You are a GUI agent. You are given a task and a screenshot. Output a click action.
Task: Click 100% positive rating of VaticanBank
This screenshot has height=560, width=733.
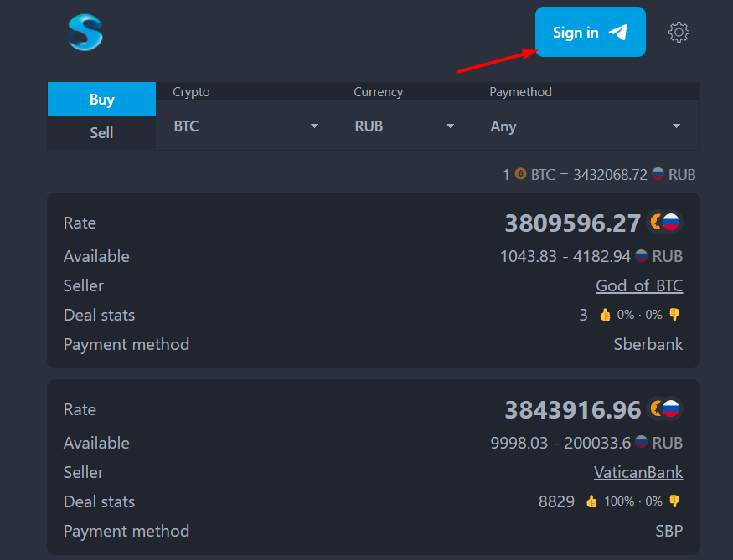619,501
